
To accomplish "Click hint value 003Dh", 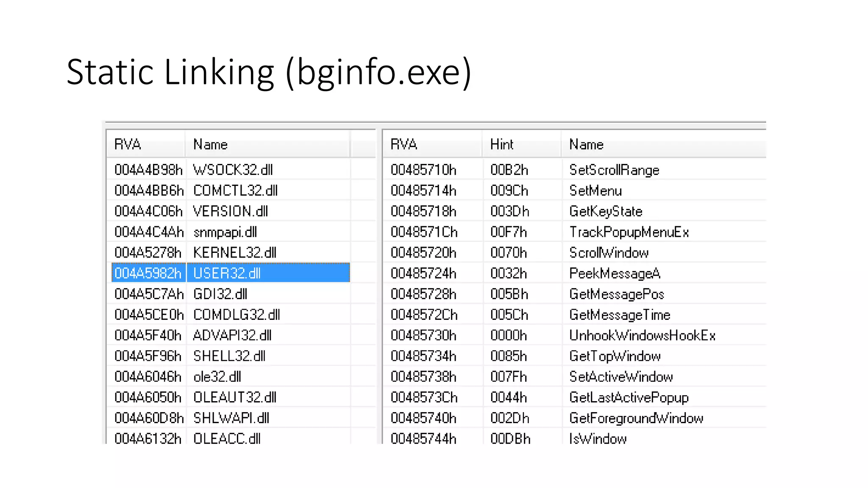I will pyautogui.click(x=510, y=211).
